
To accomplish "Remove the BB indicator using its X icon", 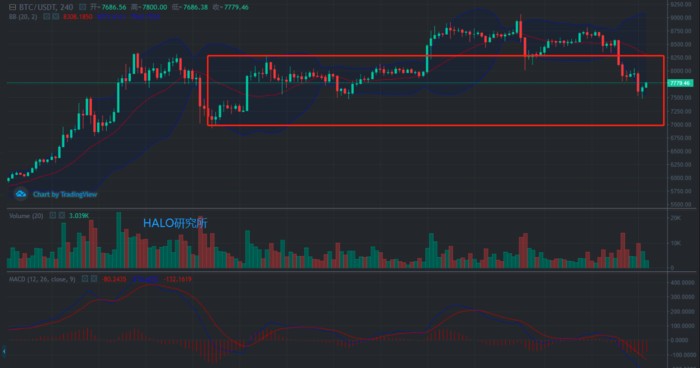I will (55, 17).
